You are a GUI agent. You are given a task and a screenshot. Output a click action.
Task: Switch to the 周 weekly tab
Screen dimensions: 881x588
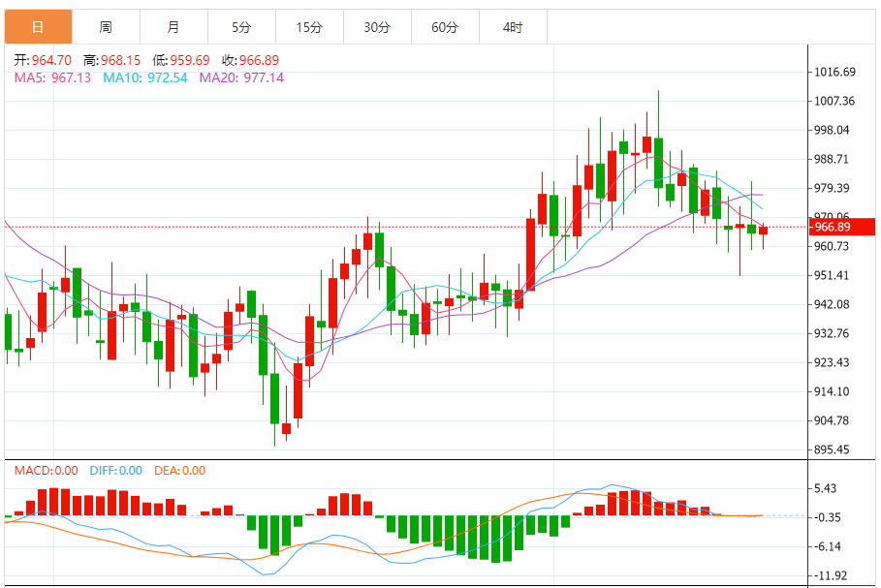[107, 27]
